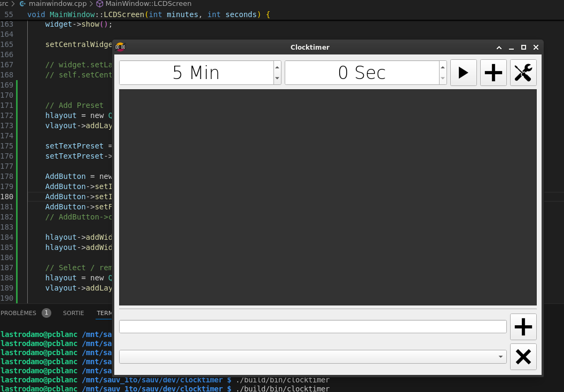The width and height of the screenshot is (564, 392).
Task: Shade window using titlebar up-arrow button
Action: pyautogui.click(x=499, y=48)
